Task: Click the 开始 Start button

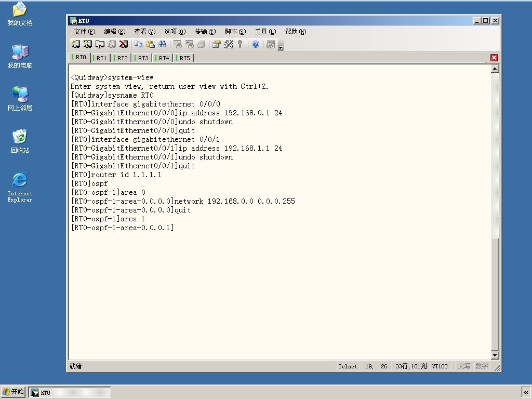Action: (x=13, y=392)
